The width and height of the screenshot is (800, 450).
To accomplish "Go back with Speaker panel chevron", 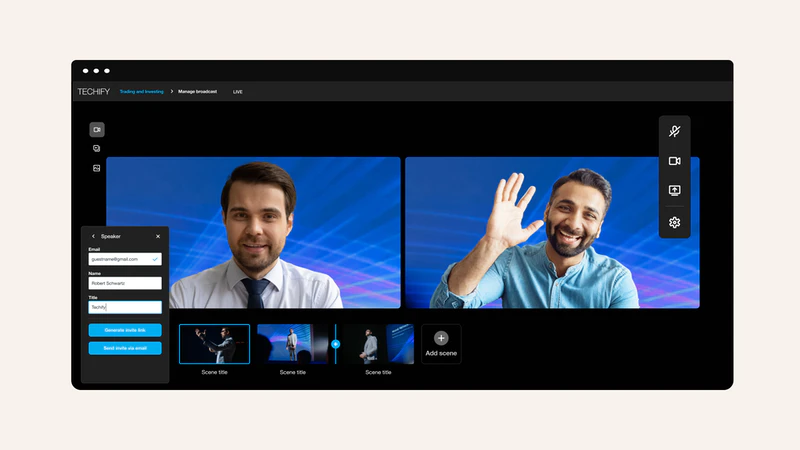I will (x=93, y=236).
